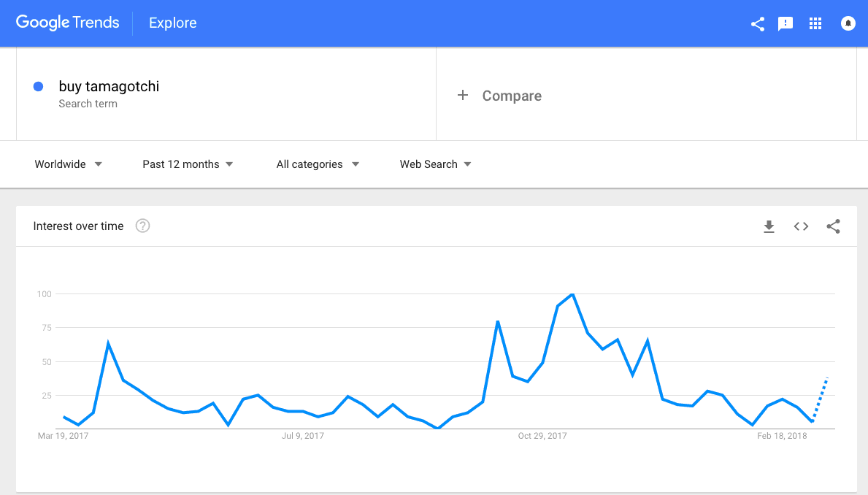This screenshot has width=868, height=495.
Task: Open the Past 12 months time range dropdown
Action: 188,164
